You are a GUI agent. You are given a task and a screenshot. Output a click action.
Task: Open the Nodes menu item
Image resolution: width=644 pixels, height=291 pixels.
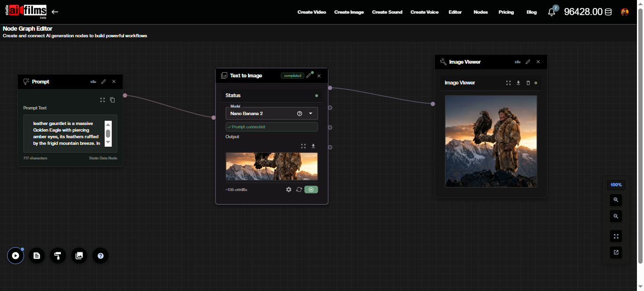[x=480, y=12]
